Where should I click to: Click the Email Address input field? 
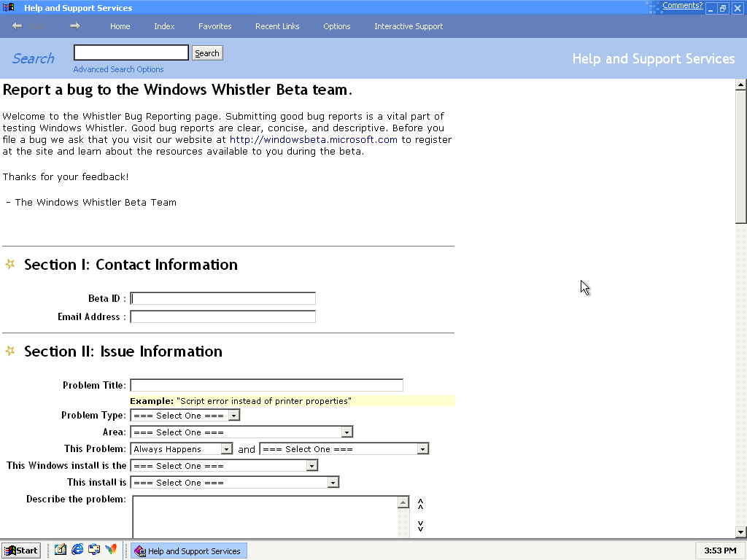223,316
